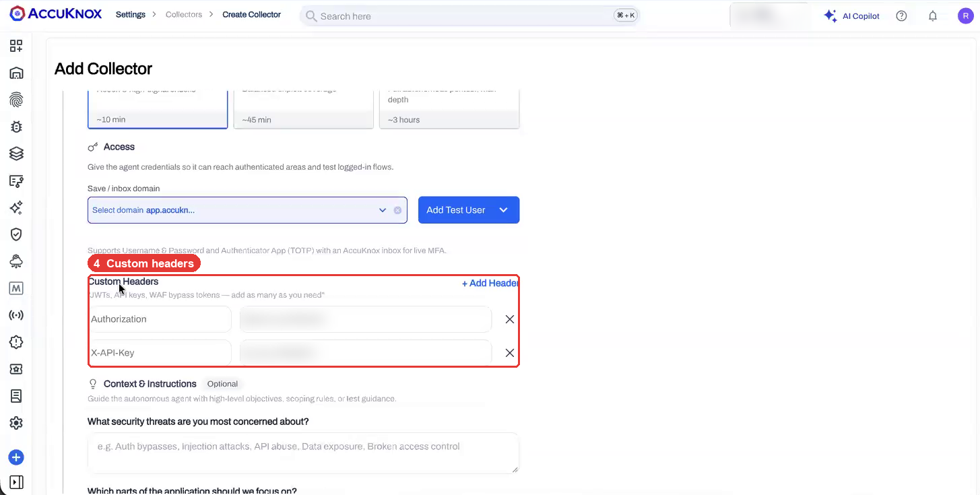980x495 pixels.
Task: Select the ~3 hours scan option card
Action: click(449, 108)
